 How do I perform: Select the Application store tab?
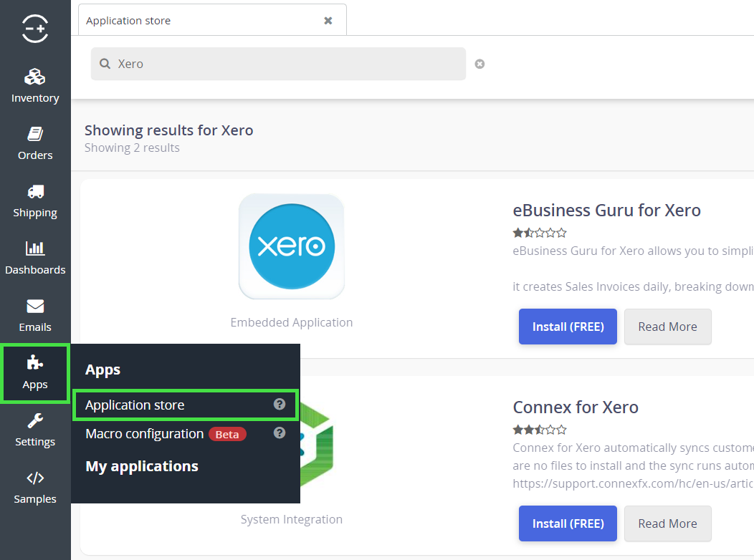pyautogui.click(x=212, y=20)
